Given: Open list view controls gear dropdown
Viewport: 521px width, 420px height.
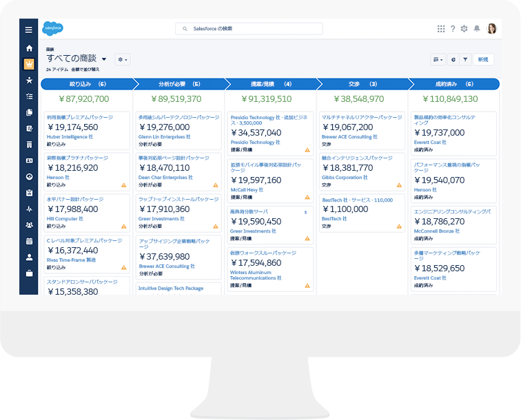Looking at the screenshot, I should (x=123, y=60).
